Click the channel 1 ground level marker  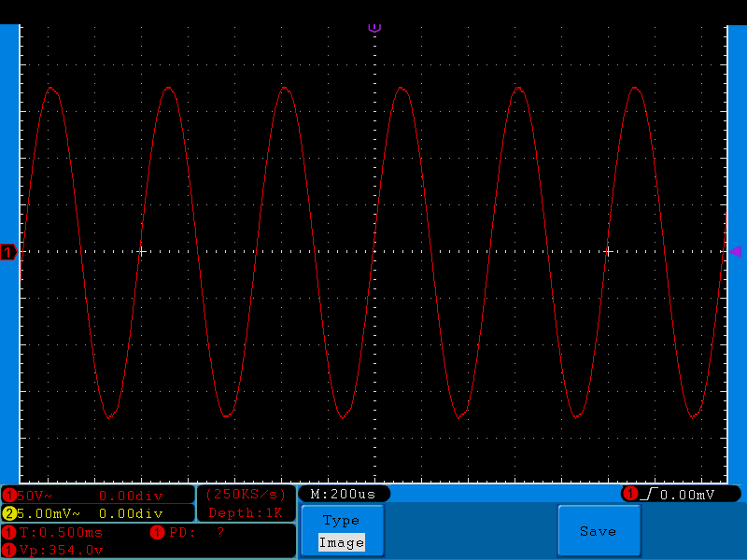[x=8, y=252]
